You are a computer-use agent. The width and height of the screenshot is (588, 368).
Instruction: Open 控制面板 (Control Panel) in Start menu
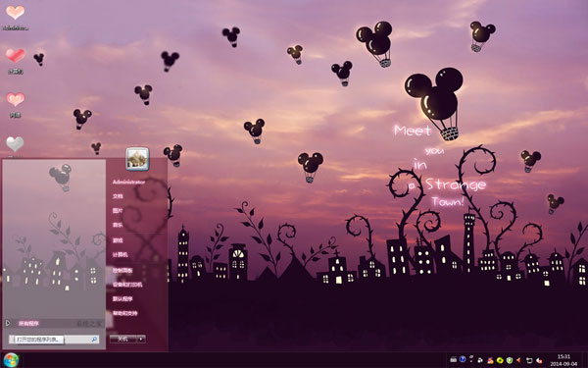tap(122, 270)
